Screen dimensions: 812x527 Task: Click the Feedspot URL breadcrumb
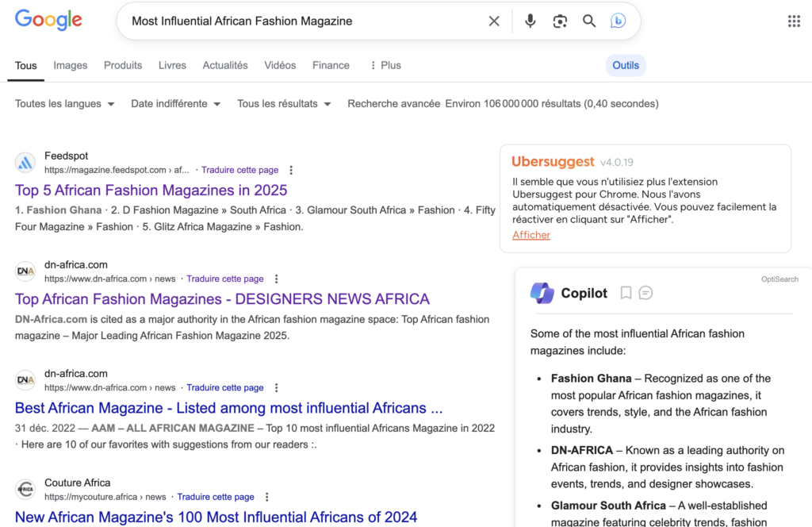coord(117,170)
